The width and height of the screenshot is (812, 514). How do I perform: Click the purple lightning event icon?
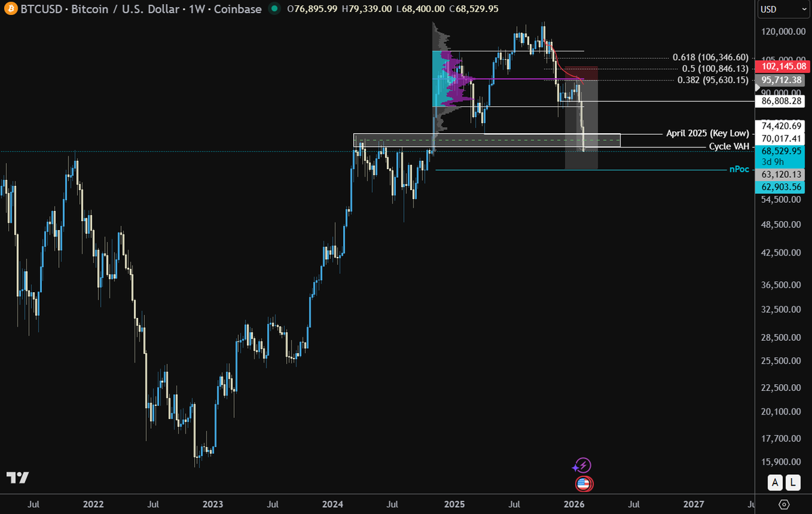coord(583,465)
